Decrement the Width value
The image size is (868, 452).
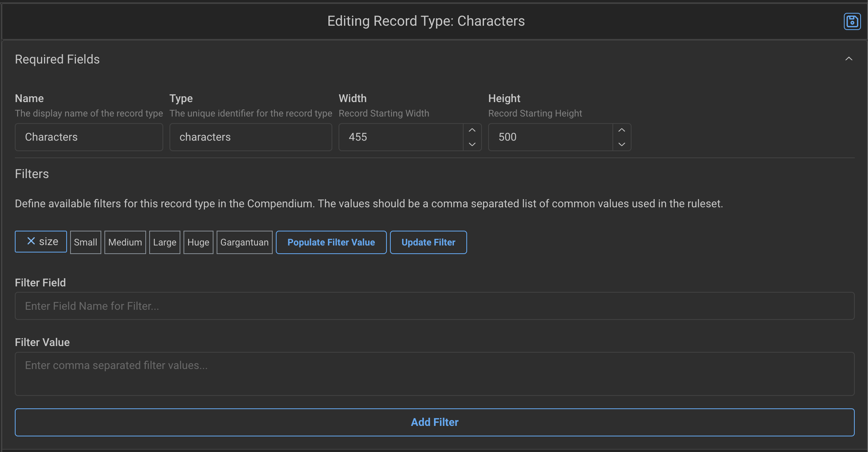coord(472,144)
